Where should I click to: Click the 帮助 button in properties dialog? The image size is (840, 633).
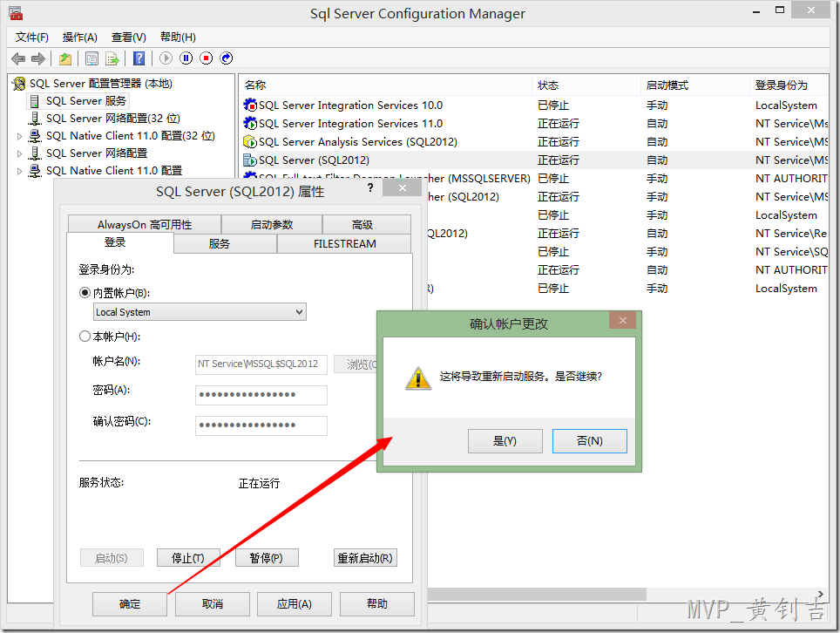click(x=377, y=604)
